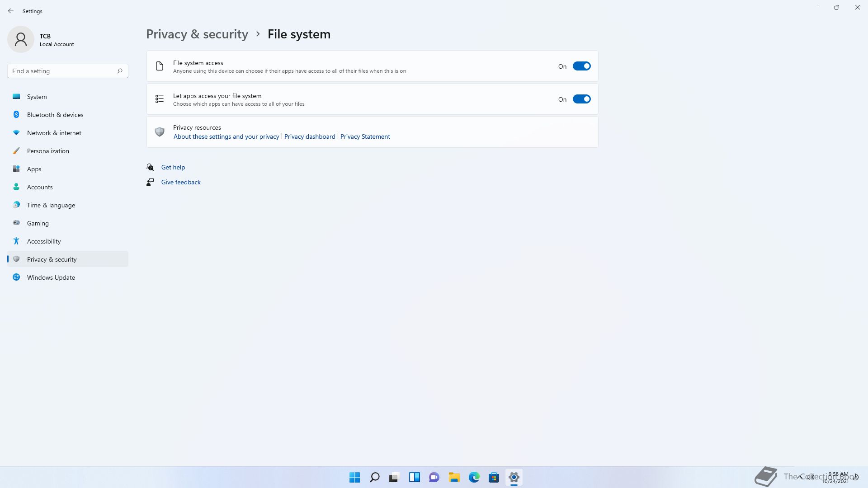868x488 pixels.
Task: Open the Gaming settings section
Action: 38,223
